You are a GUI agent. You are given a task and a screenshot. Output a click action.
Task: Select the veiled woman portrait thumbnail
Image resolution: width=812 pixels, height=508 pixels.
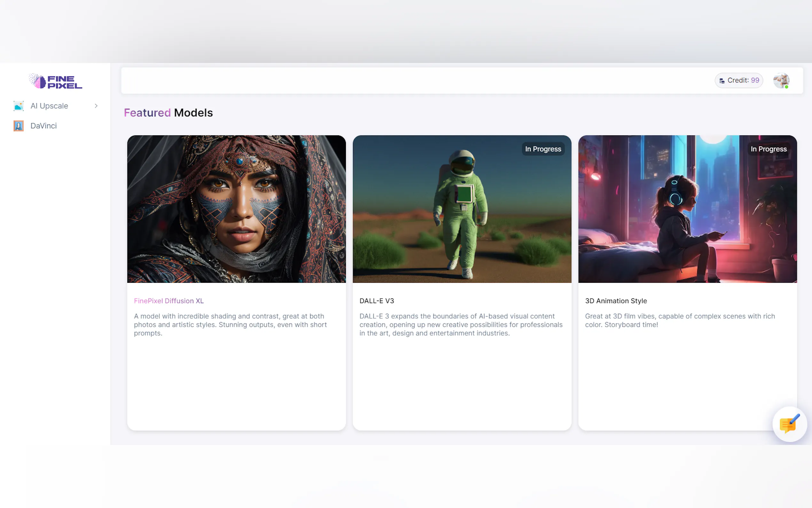[x=236, y=209]
